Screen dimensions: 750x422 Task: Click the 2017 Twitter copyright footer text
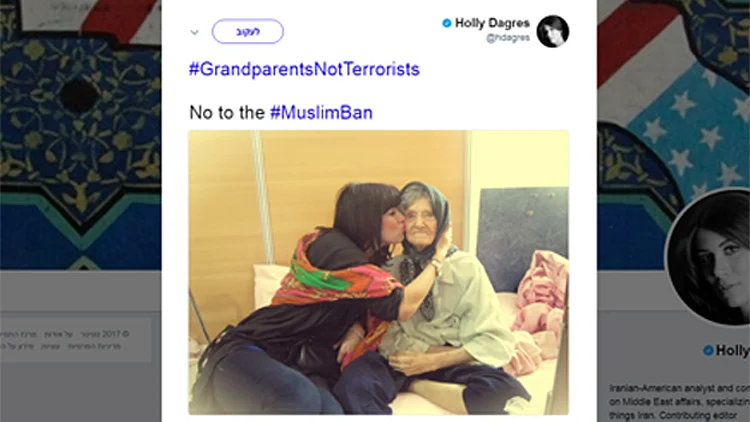click(105, 334)
